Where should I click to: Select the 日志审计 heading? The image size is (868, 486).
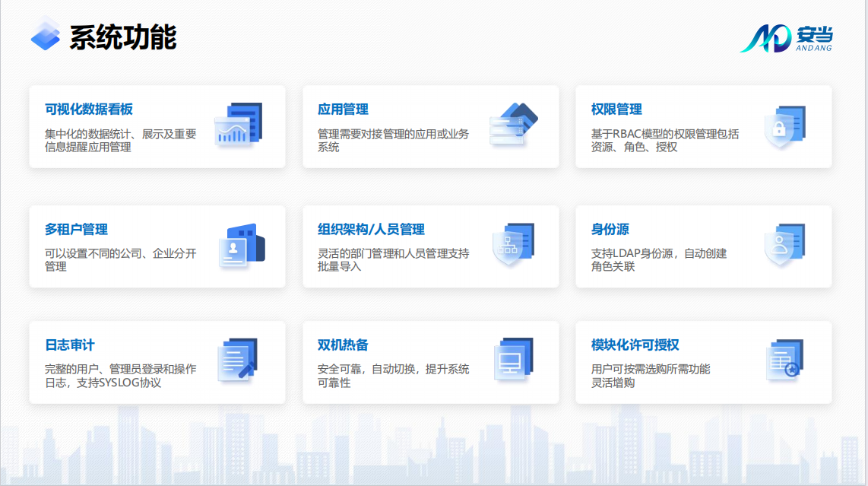[69, 345]
